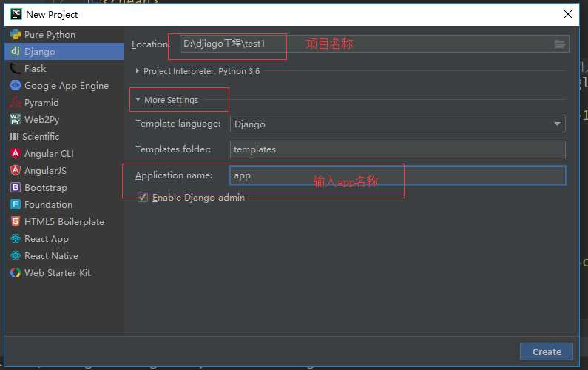
Task: Click the Web2Py icon
Action: point(16,119)
